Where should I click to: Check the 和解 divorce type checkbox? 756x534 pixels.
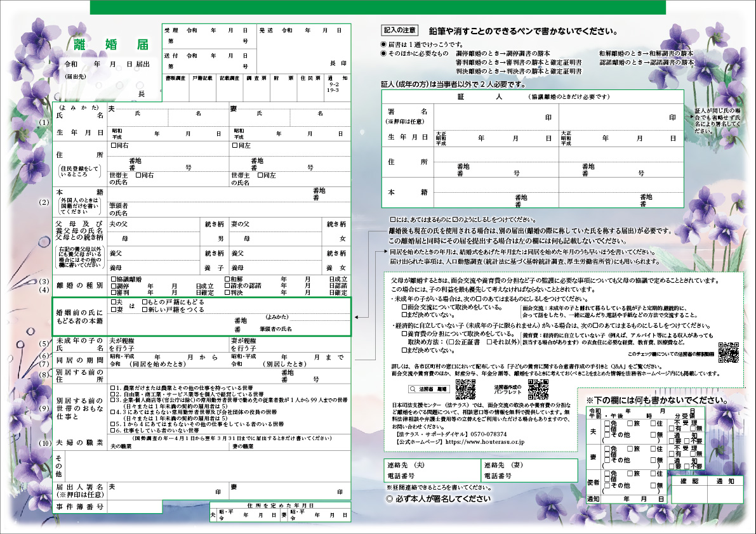(227, 279)
